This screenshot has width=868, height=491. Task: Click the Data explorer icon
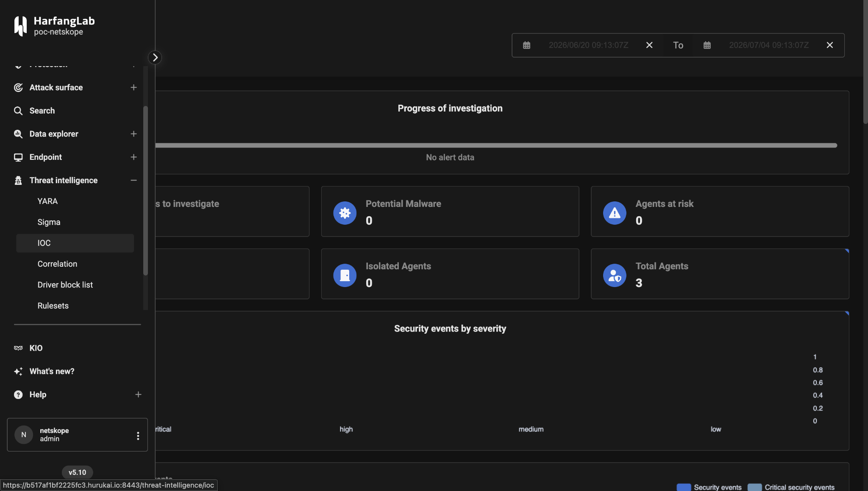pyautogui.click(x=18, y=134)
